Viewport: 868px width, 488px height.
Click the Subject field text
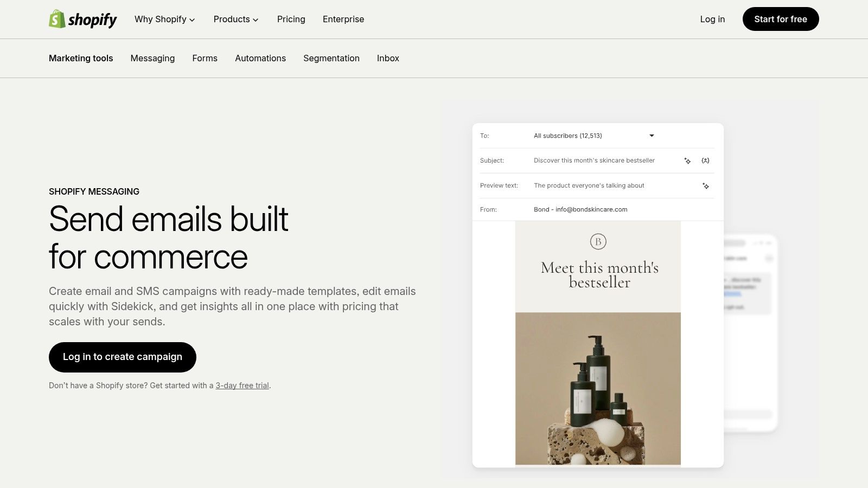[x=594, y=160]
